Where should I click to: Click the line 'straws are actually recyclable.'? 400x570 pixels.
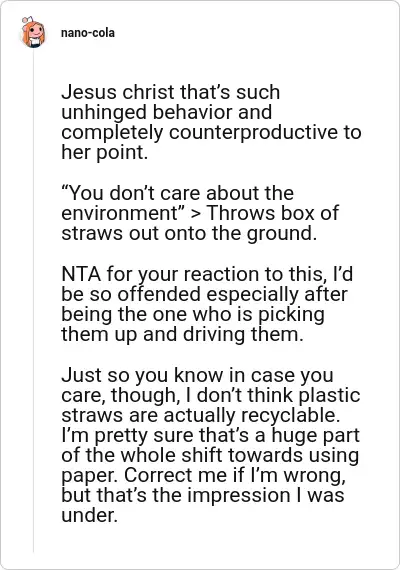(200, 415)
